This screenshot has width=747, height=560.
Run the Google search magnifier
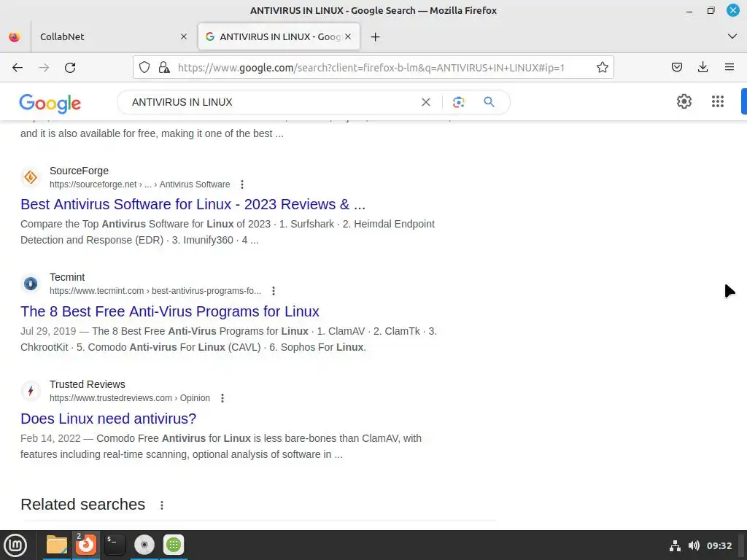click(x=489, y=102)
